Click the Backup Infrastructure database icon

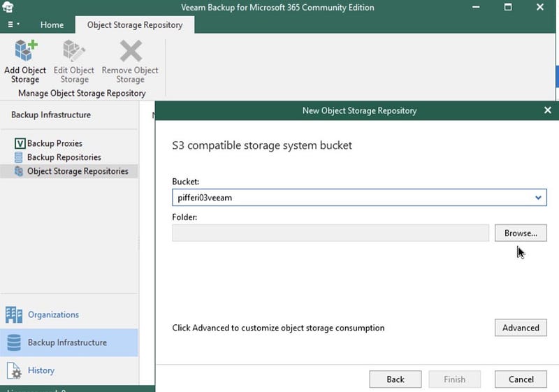pyautogui.click(x=14, y=342)
